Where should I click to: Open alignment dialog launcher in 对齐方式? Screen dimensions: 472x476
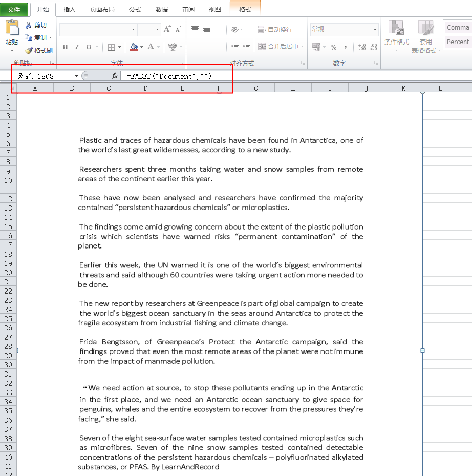303,63
